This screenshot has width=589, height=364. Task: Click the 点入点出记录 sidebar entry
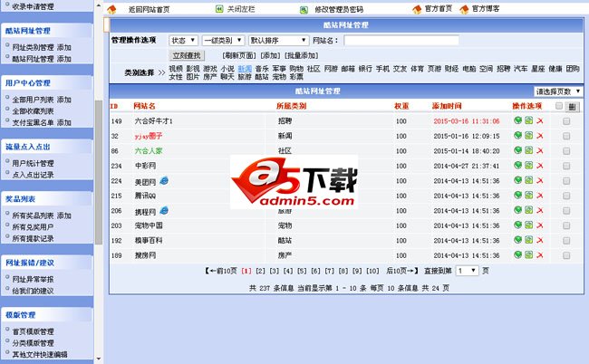click(x=33, y=175)
